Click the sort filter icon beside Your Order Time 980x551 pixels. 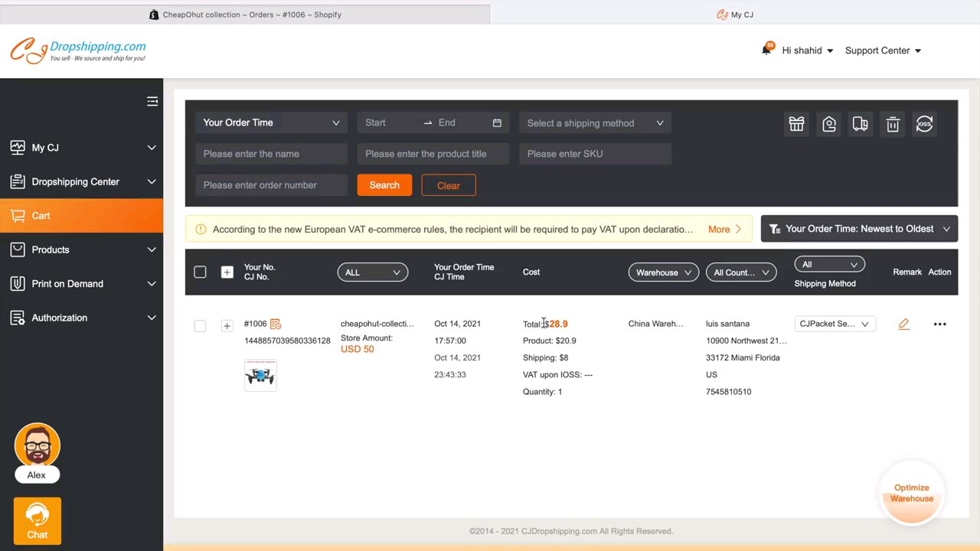tap(774, 229)
